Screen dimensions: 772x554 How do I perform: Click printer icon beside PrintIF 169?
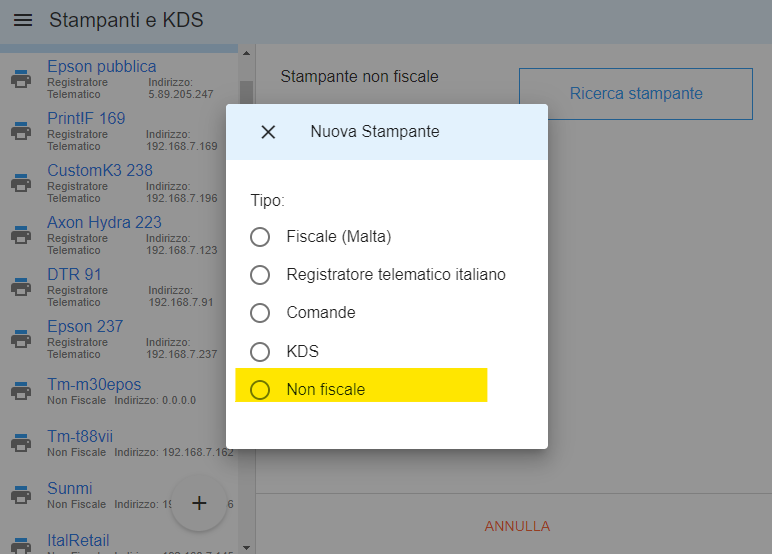point(20,131)
